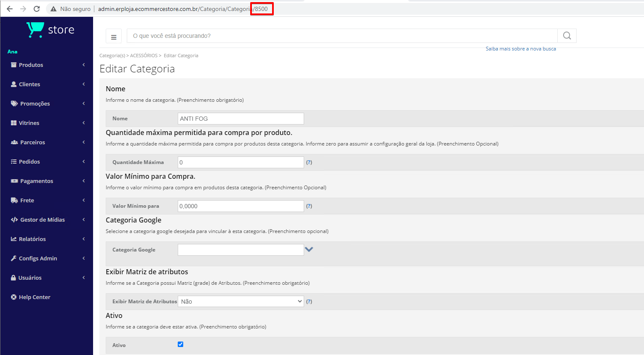
Task: Expand Relatórios menu chevron
Action: [x=84, y=239]
